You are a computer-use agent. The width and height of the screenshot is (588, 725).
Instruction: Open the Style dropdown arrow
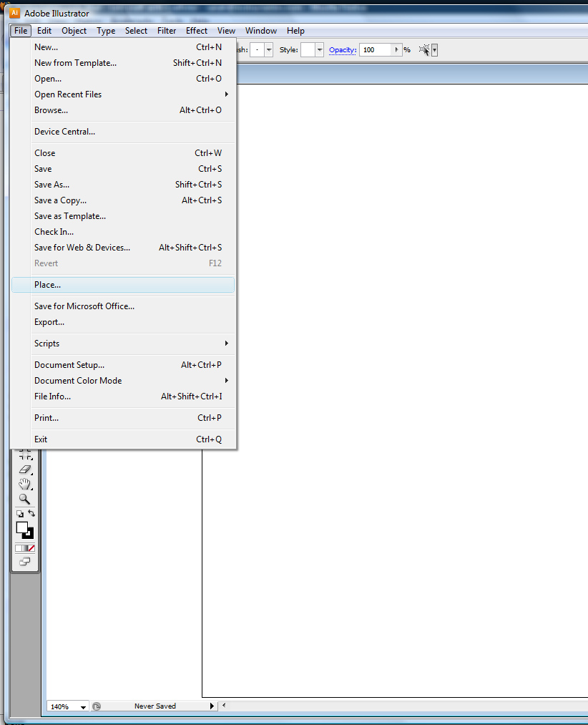(320, 50)
